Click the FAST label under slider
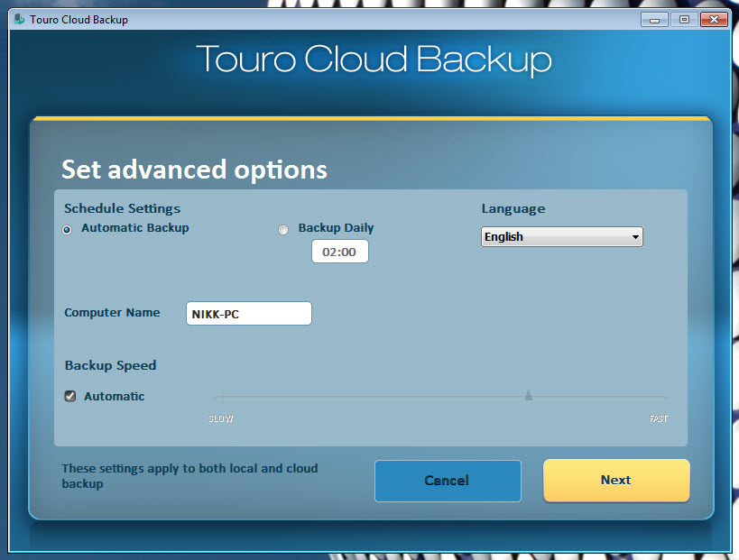The height and width of the screenshot is (560, 739). click(659, 418)
